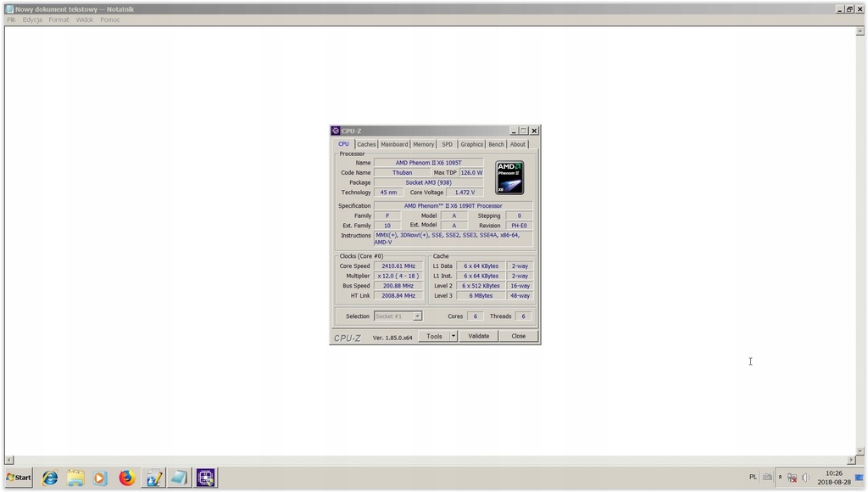
Task: Click the Package value 'Socket AM3 (938)'
Action: tap(428, 182)
